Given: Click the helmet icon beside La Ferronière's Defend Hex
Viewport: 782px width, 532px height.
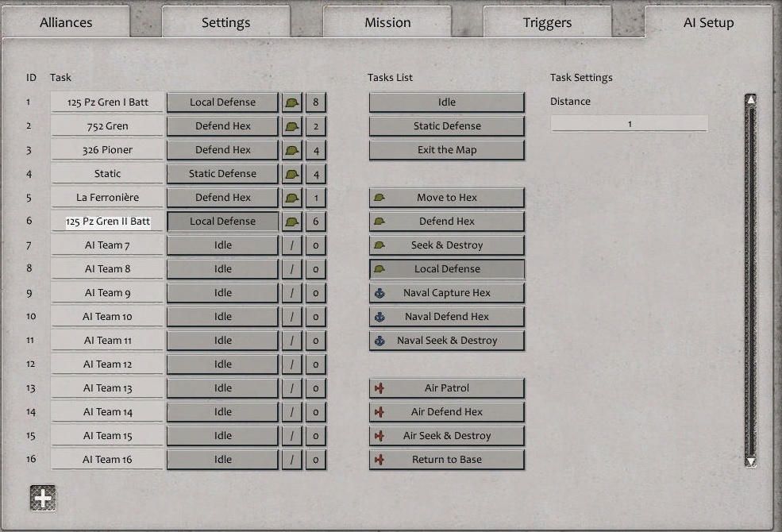Looking at the screenshot, I should click(289, 197).
